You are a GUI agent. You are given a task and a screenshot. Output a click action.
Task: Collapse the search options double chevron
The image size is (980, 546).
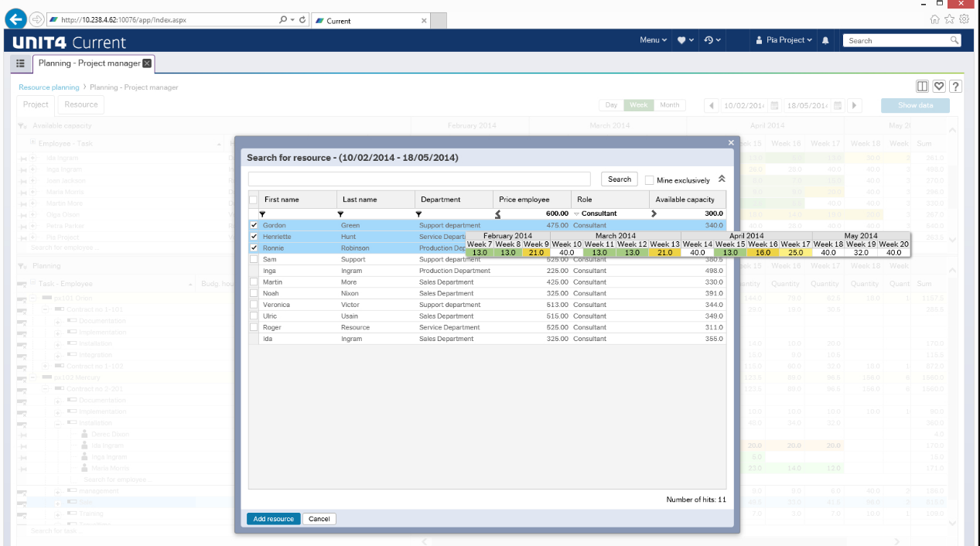click(x=721, y=179)
